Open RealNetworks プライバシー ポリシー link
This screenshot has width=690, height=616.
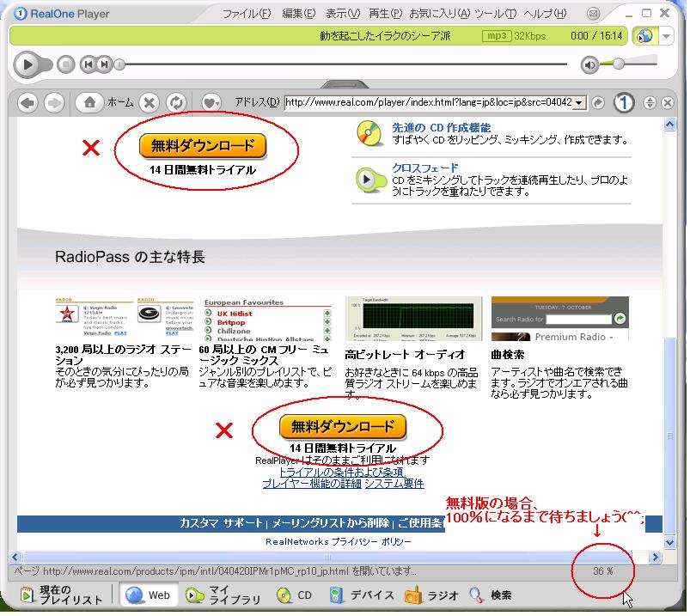tap(338, 541)
